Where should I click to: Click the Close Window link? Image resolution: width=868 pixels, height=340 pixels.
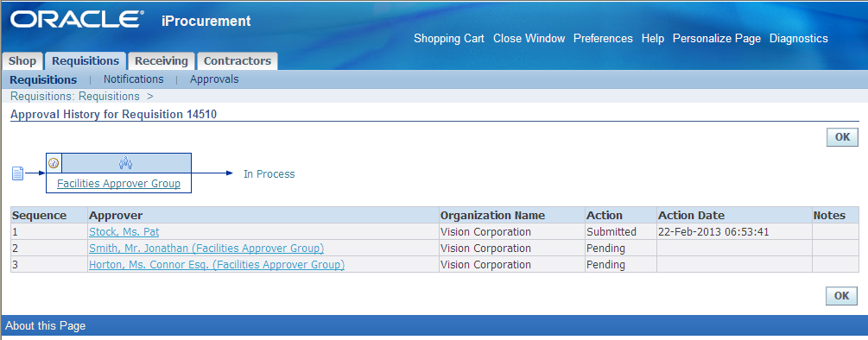tap(529, 39)
